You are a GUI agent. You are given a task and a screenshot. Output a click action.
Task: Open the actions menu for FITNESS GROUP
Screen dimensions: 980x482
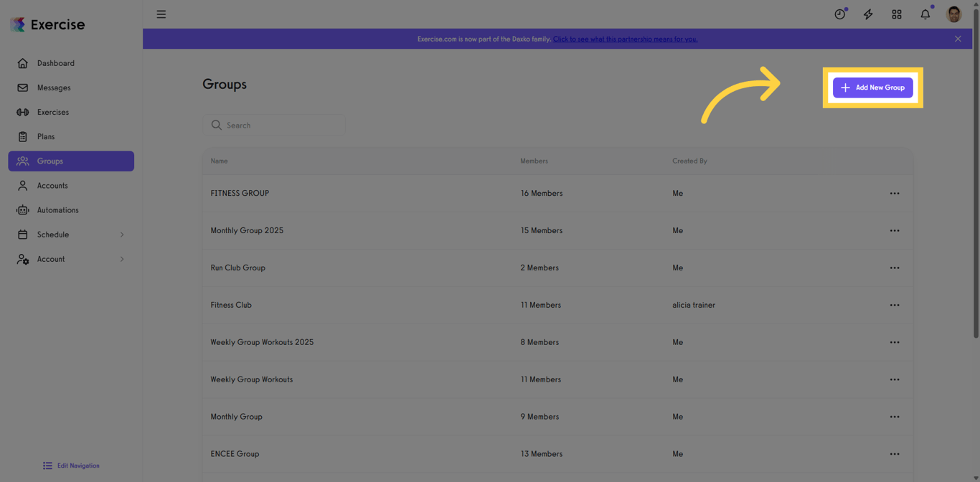(895, 193)
